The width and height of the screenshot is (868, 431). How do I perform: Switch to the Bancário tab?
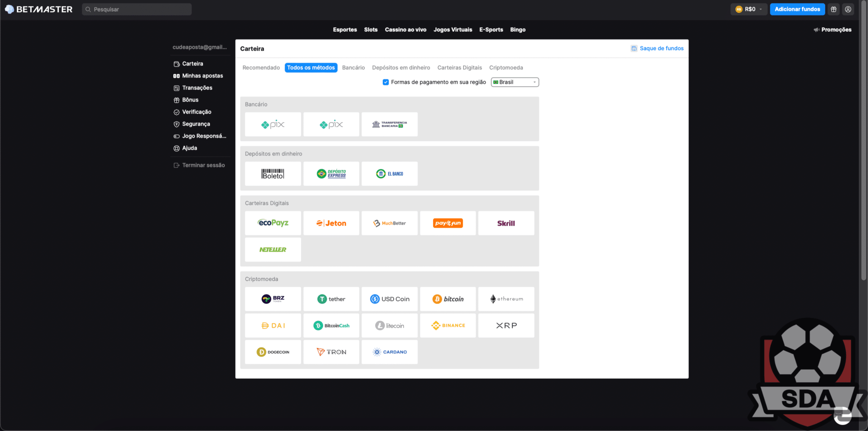point(354,68)
